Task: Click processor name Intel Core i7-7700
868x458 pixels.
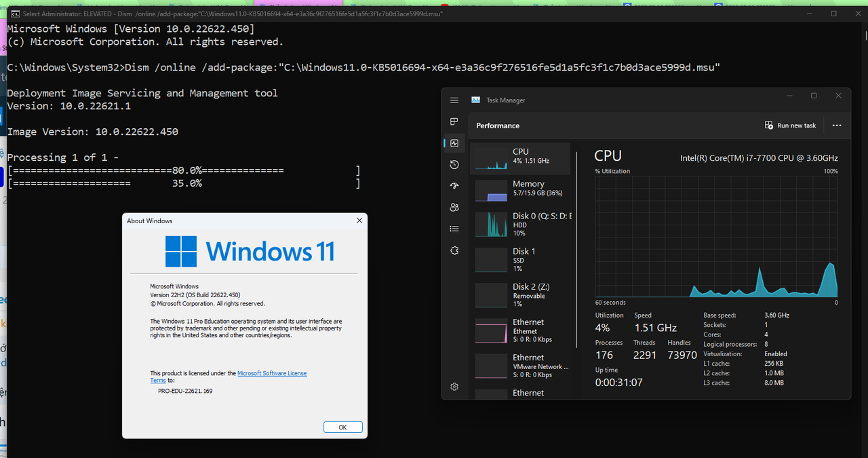Action: pos(759,158)
